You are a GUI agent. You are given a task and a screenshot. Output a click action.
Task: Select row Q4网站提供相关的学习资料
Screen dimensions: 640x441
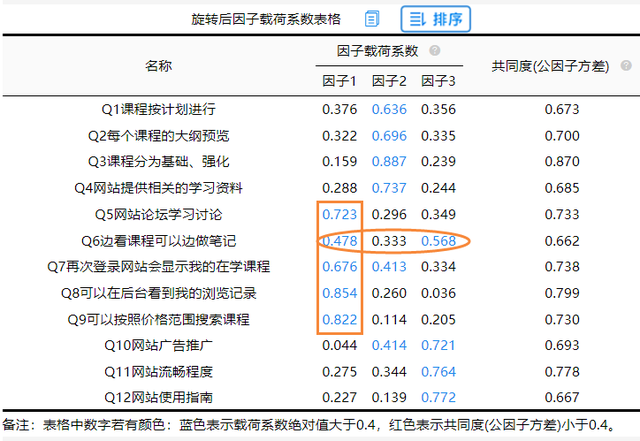pos(321,188)
